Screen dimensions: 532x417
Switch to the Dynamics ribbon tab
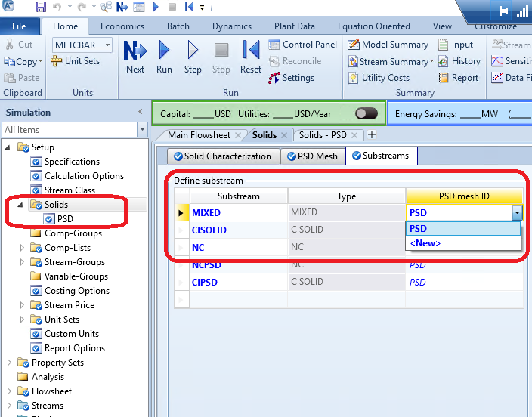click(x=232, y=26)
